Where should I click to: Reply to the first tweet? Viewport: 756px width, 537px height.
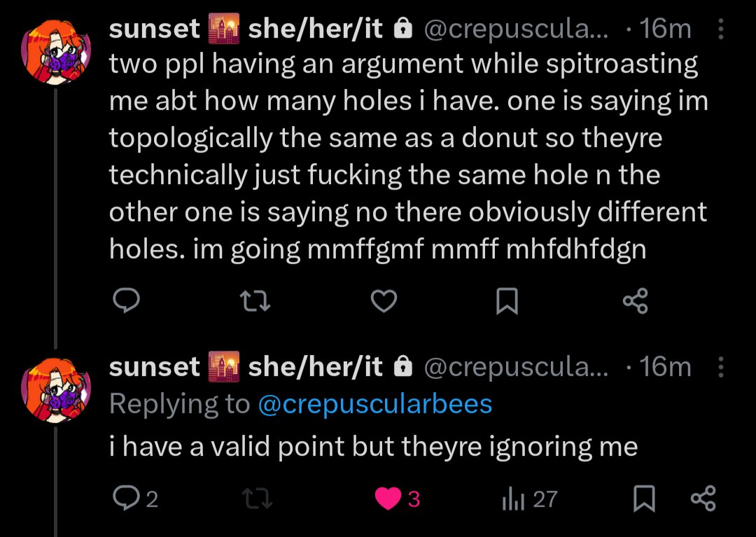tap(127, 301)
